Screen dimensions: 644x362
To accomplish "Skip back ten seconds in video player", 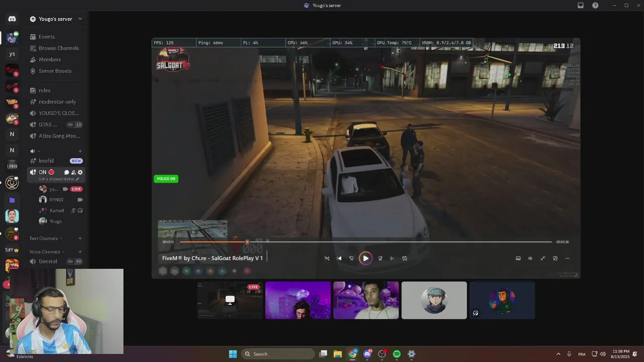I will pyautogui.click(x=351, y=258).
